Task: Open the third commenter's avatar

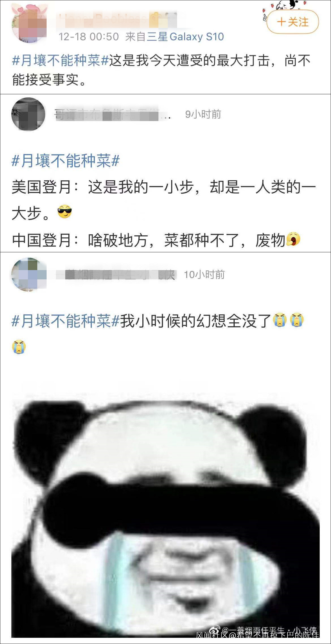Action: pos(29,274)
